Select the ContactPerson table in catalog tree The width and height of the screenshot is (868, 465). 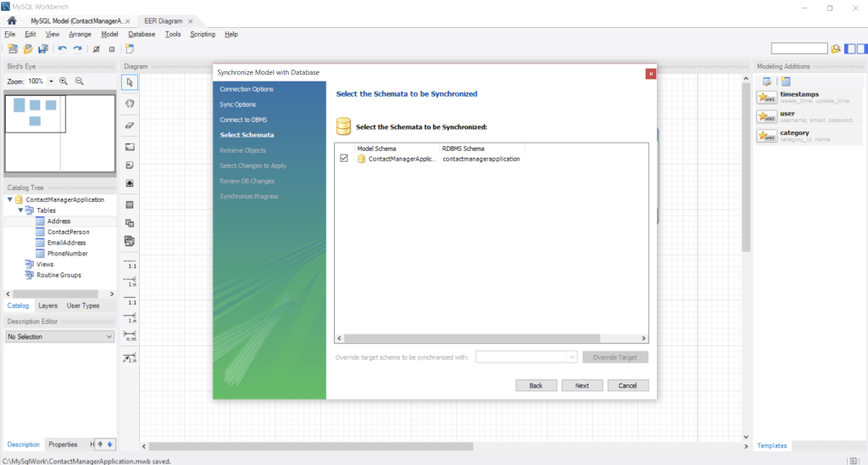point(68,232)
